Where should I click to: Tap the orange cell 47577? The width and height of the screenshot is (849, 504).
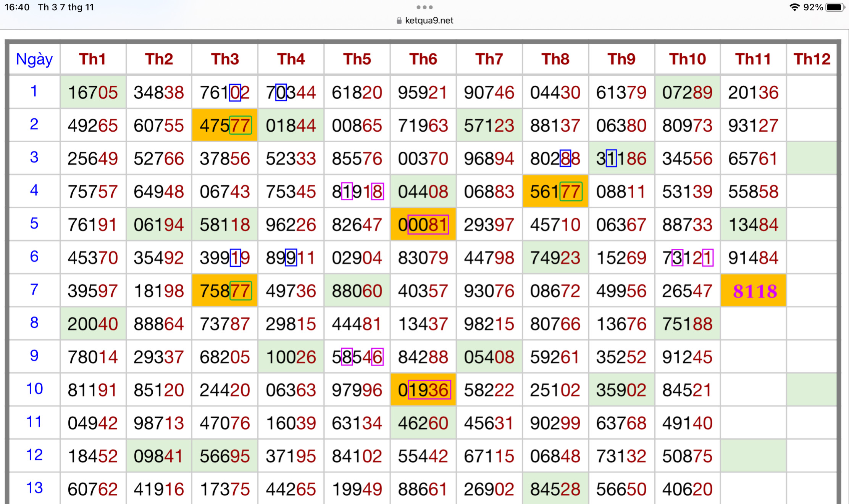pos(225,126)
